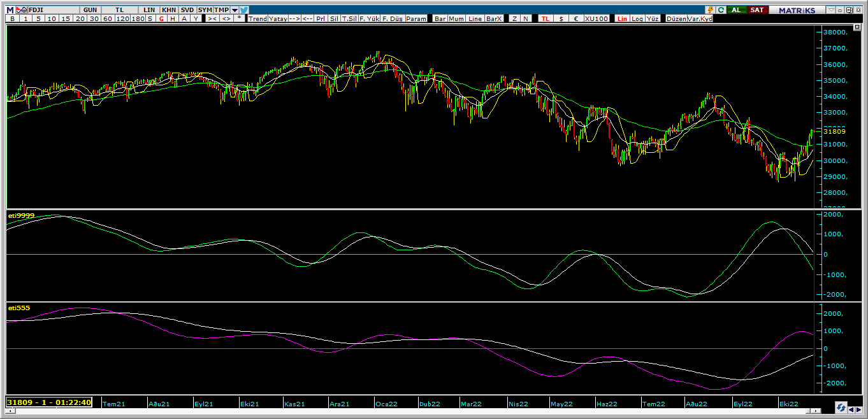The height and width of the screenshot is (419, 868).
Task: Click the F. Düş toolbar button
Action: point(393,19)
